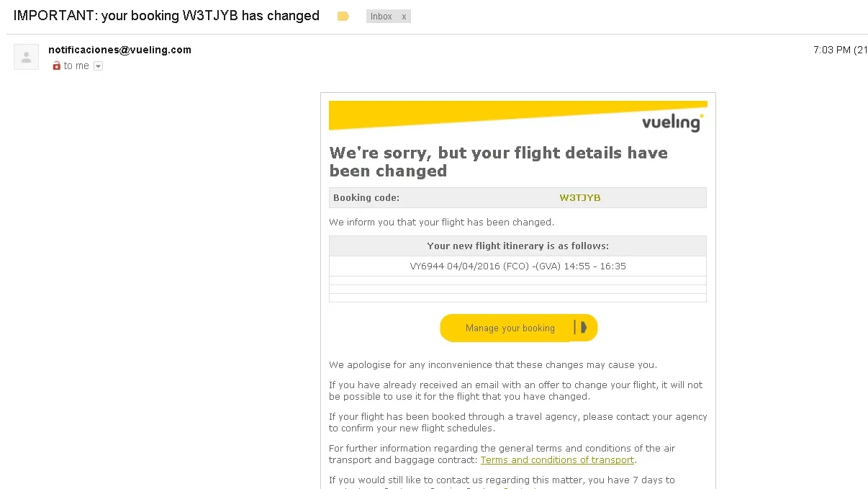This screenshot has width=868, height=489.
Task: Click the email subject line text
Action: point(166,16)
